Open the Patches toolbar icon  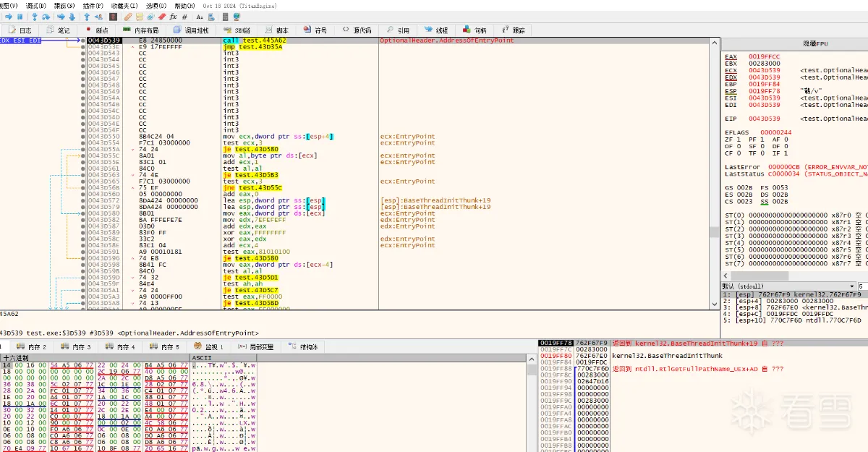pos(128,17)
